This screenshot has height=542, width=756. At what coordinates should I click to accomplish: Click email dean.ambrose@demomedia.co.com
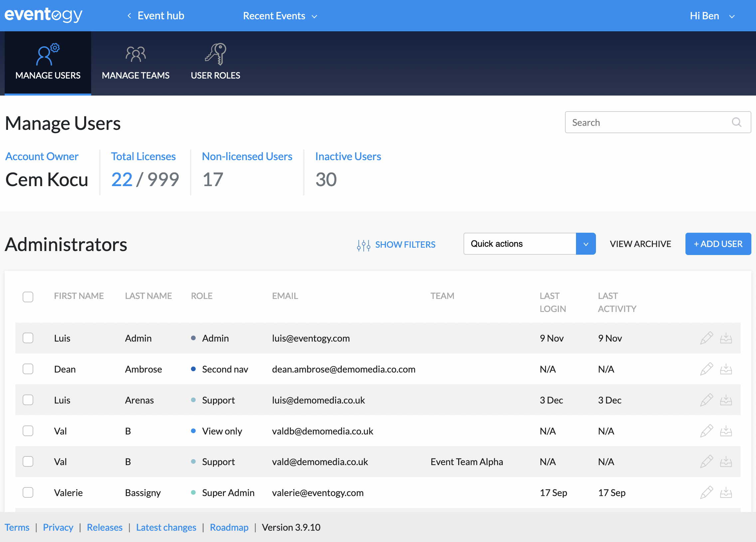[x=344, y=369]
